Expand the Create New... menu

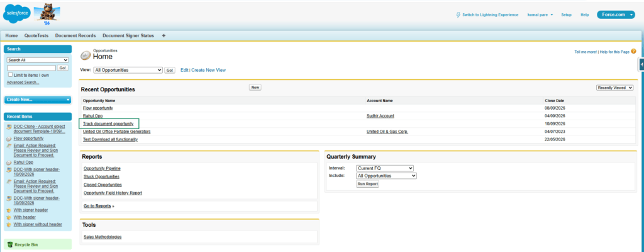37,100
